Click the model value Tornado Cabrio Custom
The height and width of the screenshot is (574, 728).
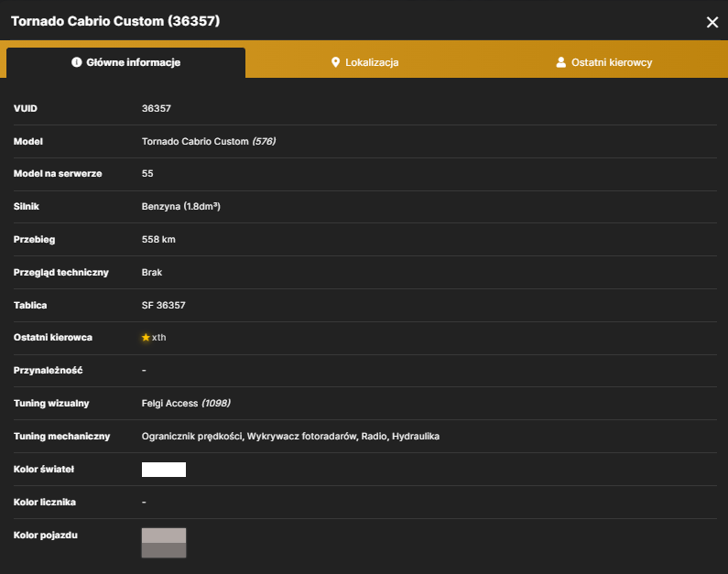(x=195, y=141)
